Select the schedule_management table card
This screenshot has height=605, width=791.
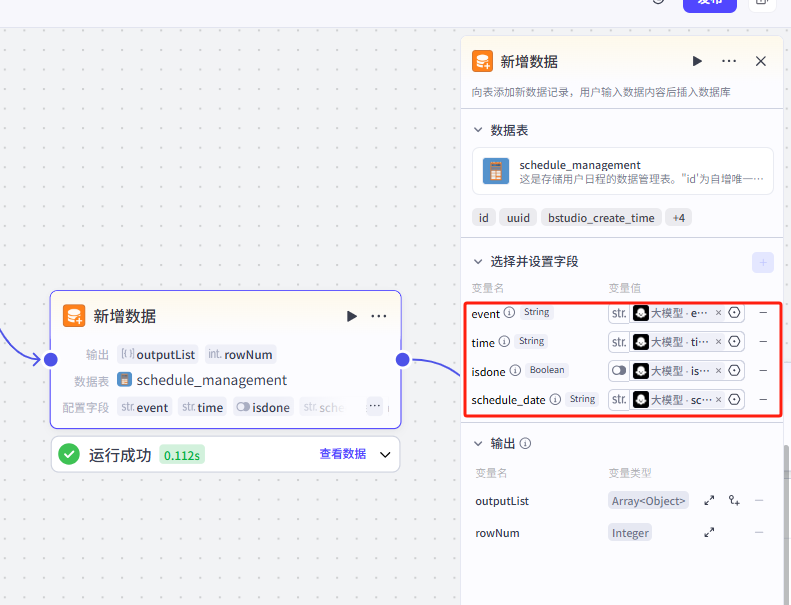(x=622, y=171)
